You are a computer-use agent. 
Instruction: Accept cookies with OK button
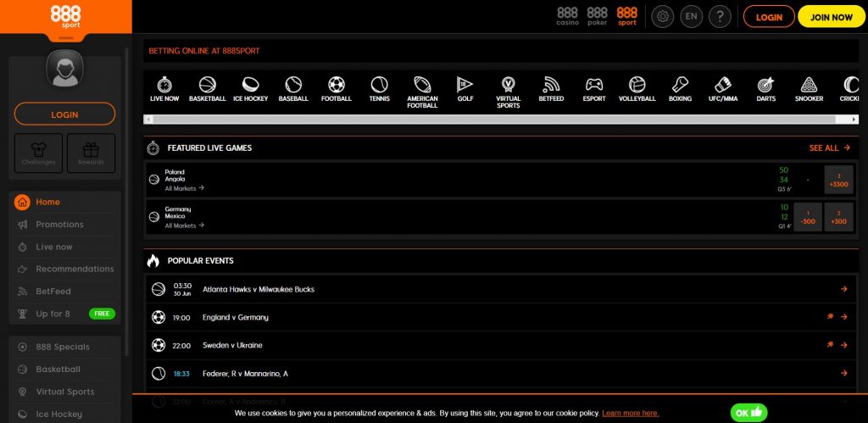pyautogui.click(x=748, y=413)
